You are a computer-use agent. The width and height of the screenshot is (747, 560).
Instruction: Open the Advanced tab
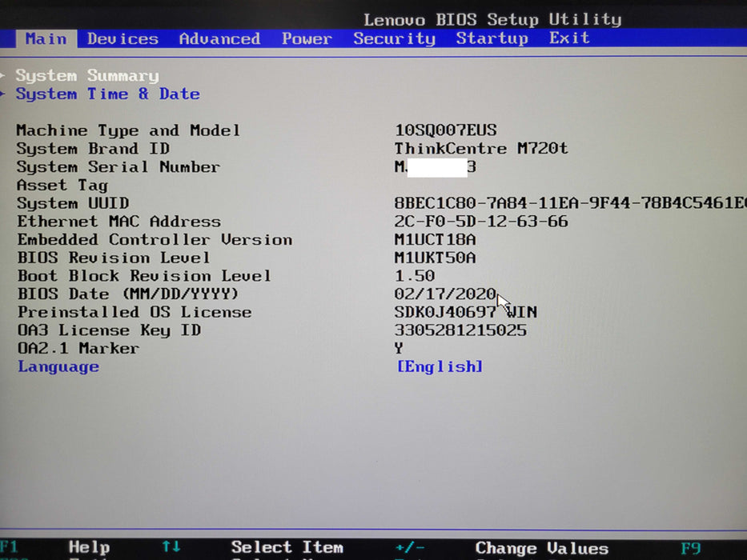coord(219,38)
